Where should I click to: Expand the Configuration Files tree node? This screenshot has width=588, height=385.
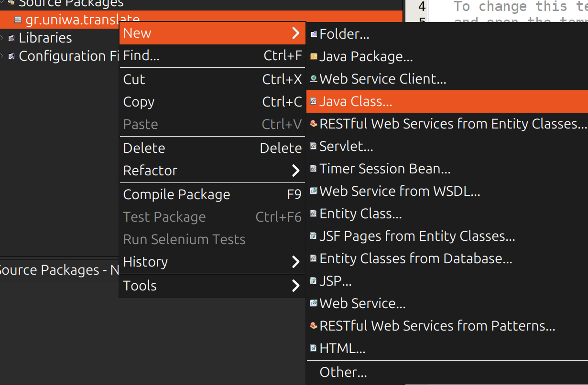(x=2, y=56)
